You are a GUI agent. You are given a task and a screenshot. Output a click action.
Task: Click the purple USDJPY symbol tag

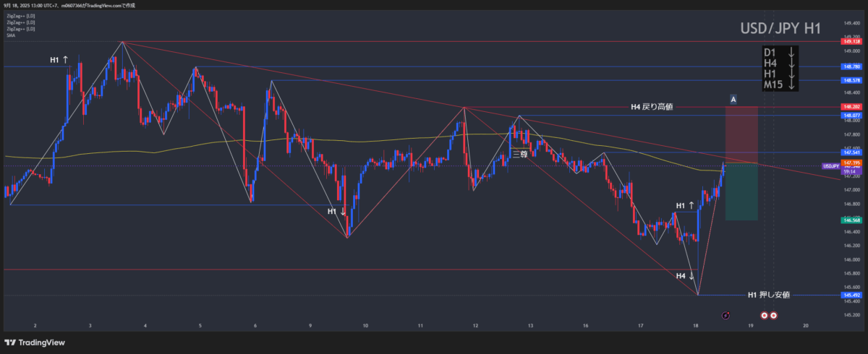point(831,165)
